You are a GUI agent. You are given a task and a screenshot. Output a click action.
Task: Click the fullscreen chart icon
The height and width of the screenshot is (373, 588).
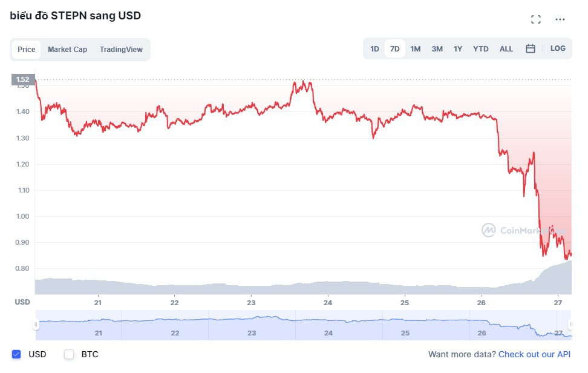click(x=535, y=19)
